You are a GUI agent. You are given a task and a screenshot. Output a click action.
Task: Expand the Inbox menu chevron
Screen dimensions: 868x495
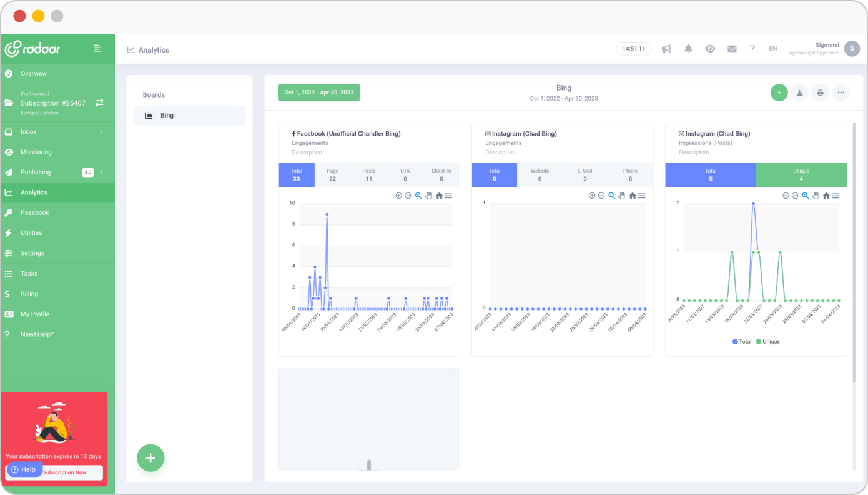coord(101,132)
